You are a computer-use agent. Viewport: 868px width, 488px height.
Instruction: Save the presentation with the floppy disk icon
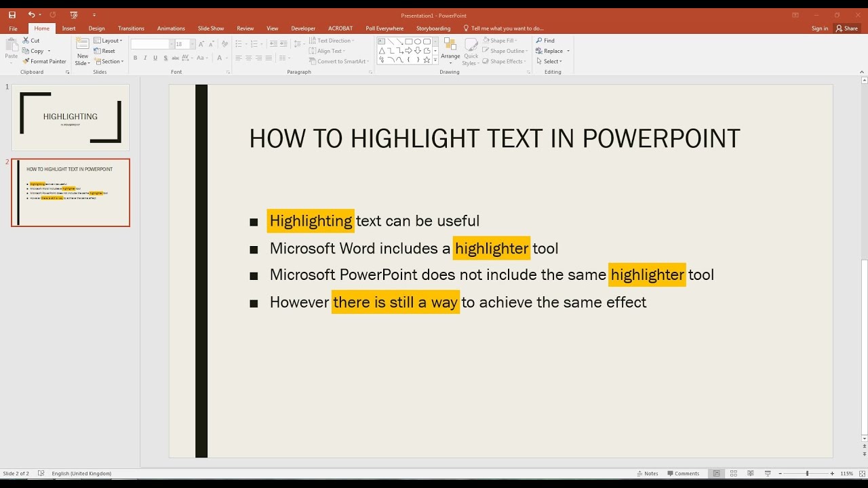pyautogui.click(x=12, y=14)
